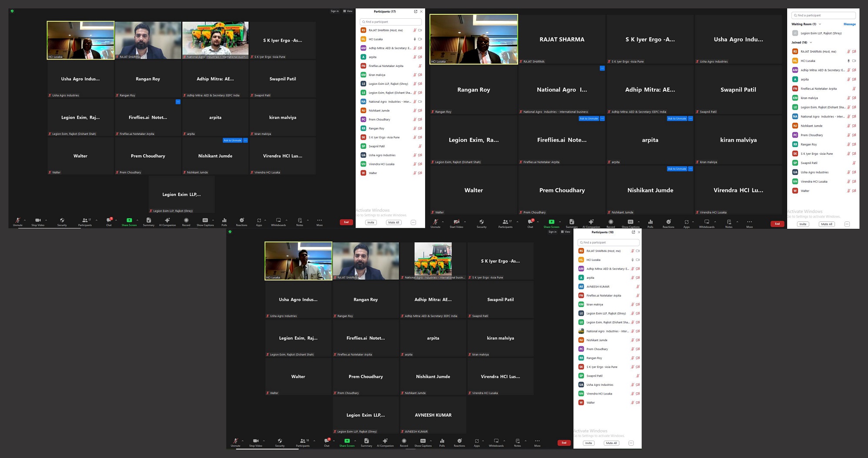Screen dimensions: 868x458
Task: Click Message link in top-right Zoom waiting room
Action: point(849,24)
